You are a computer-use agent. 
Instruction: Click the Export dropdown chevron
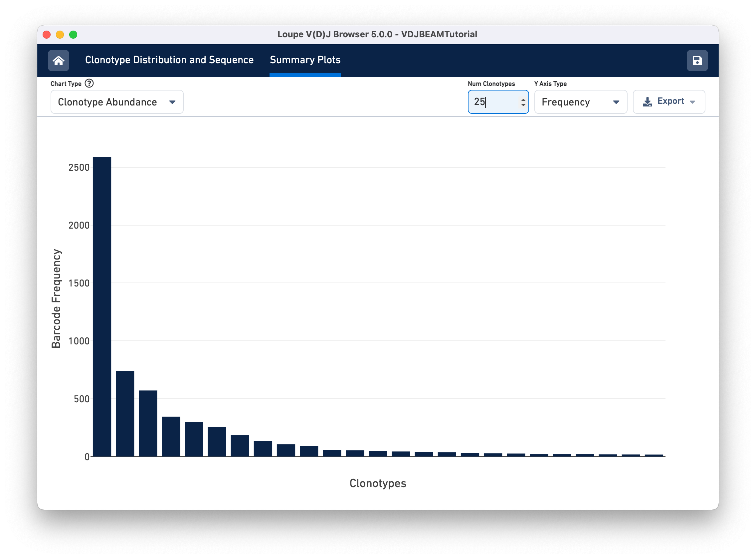(x=692, y=102)
